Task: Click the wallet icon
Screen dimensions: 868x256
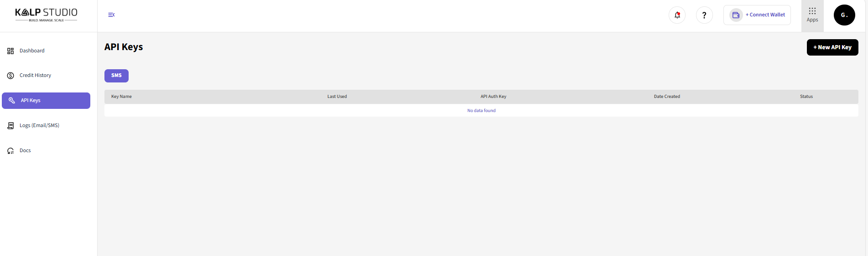Action: click(736, 15)
